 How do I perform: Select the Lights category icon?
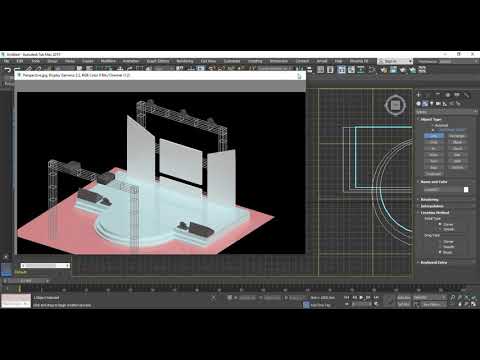[432, 104]
